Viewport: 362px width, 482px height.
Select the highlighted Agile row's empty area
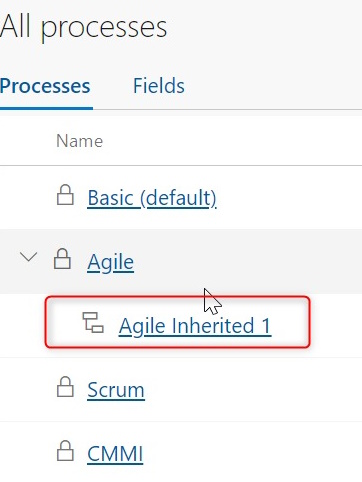pyautogui.click(x=247, y=261)
